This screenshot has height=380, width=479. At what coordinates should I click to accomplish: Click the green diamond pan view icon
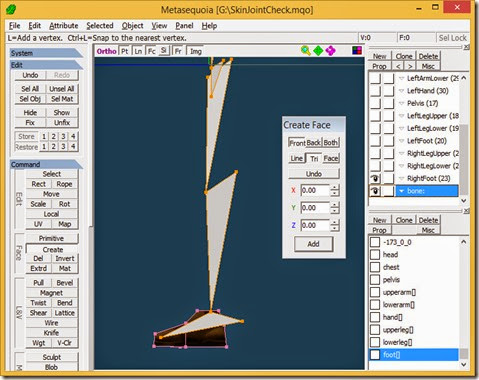tap(318, 51)
